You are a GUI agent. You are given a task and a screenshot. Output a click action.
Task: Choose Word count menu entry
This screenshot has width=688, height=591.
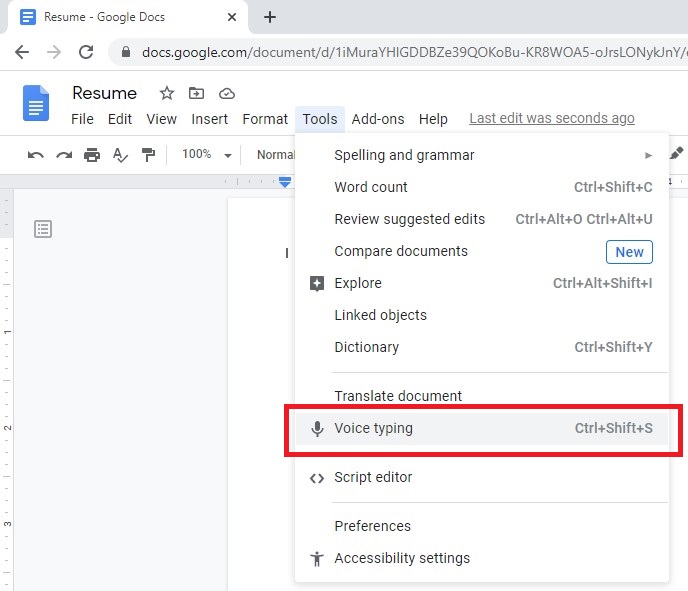click(x=371, y=187)
